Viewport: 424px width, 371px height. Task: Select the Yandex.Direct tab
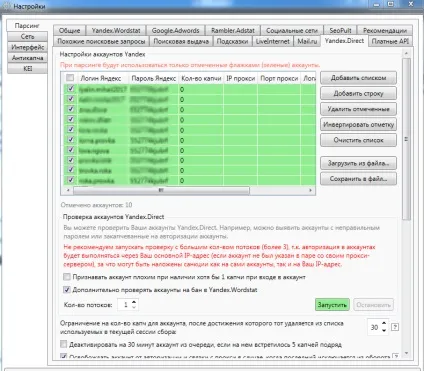click(x=344, y=41)
